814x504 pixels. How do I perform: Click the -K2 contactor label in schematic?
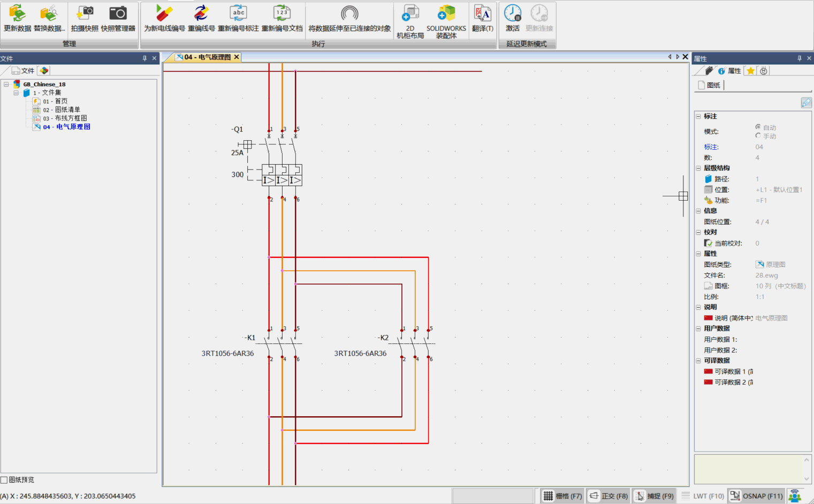point(383,338)
